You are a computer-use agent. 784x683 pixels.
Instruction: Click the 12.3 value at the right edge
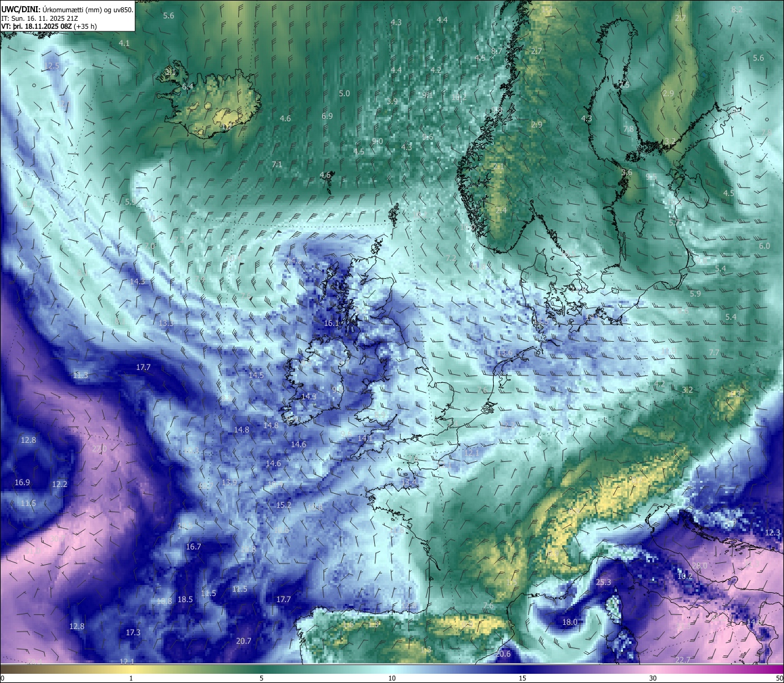pyautogui.click(x=773, y=532)
